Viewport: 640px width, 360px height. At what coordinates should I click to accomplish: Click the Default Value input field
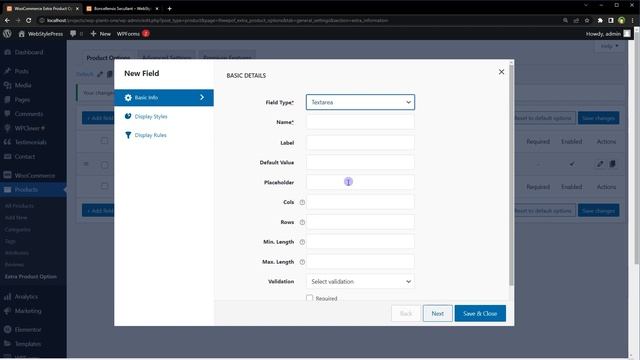pyautogui.click(x=360, y=162)
